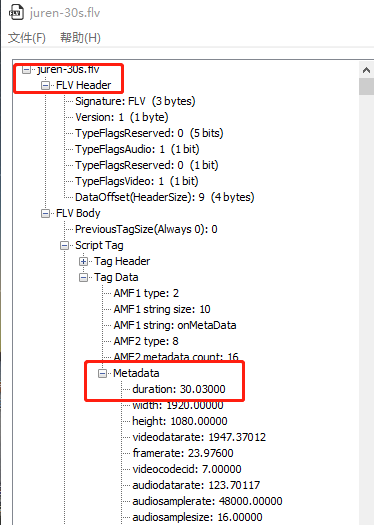Select 'height: 1080.00000' row

click(x=180, y=421)
